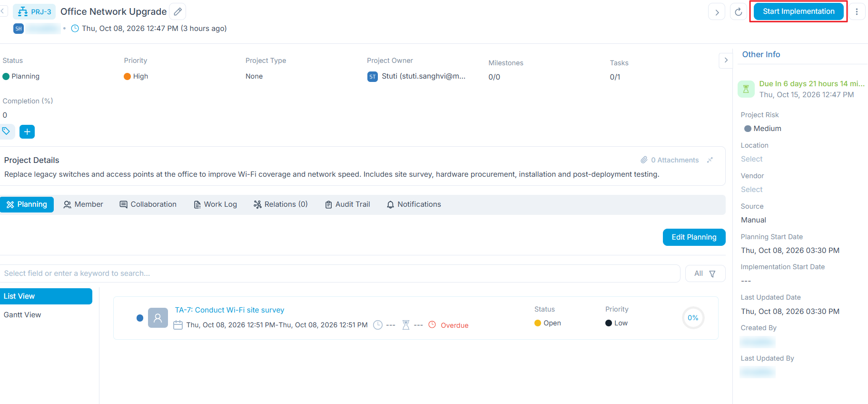Switch to the Member tab
This screenshot has height=404, width=868.
tap(83, 204)
